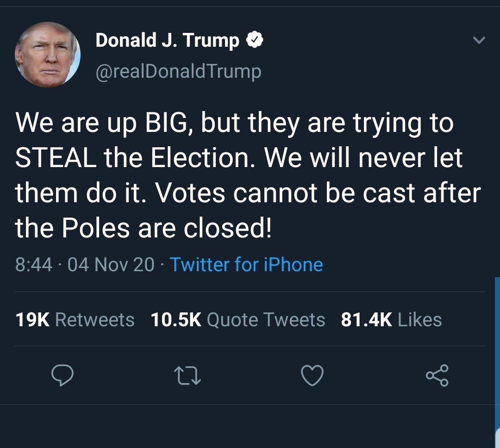500x448 pixels.
Task: Click the word Poles in tweet
Action: [x=96, y=228]
